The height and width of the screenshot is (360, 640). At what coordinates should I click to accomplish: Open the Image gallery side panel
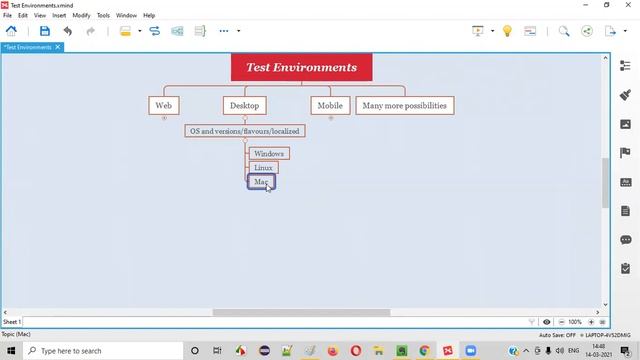click(625, 124)
